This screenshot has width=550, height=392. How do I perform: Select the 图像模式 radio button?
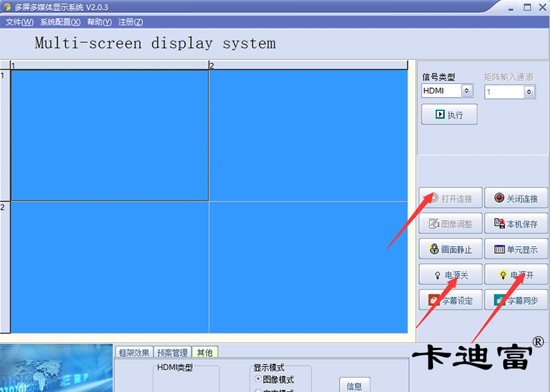click(258, 379)
